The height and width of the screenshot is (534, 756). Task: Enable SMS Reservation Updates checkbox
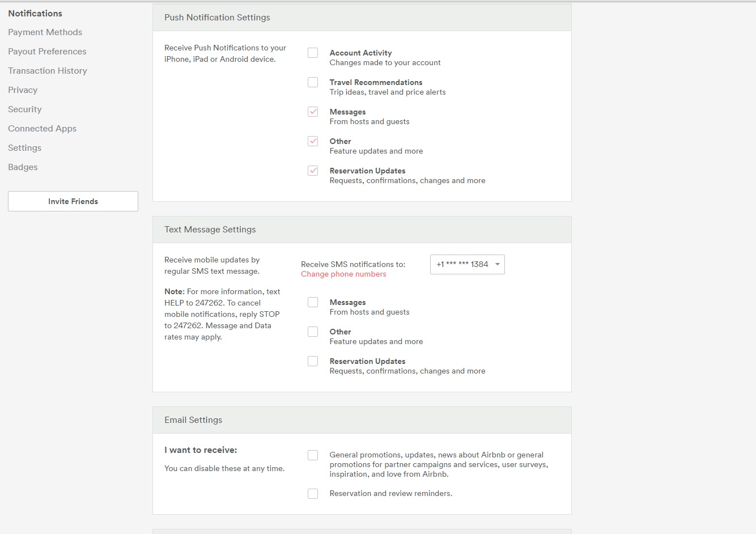[313, 361]
